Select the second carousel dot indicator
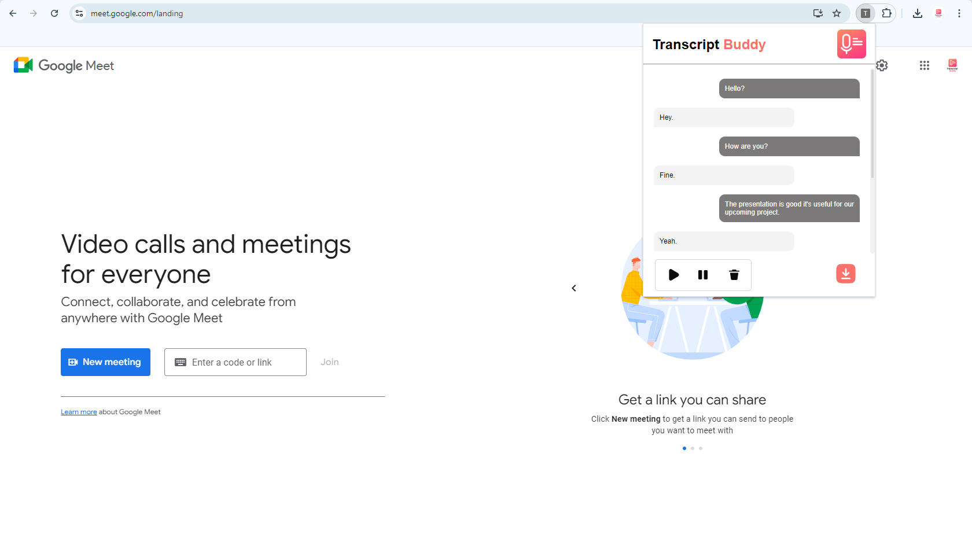The image size is (972, 560). (x=693, y=448)
